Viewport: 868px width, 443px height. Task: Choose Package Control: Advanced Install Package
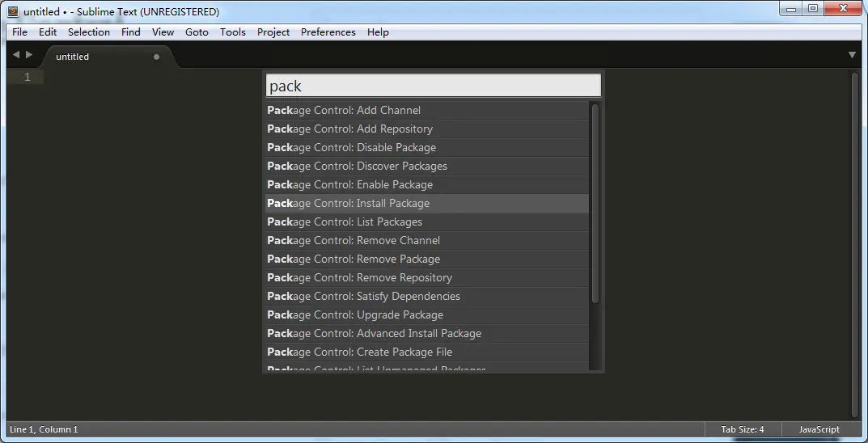427,334
